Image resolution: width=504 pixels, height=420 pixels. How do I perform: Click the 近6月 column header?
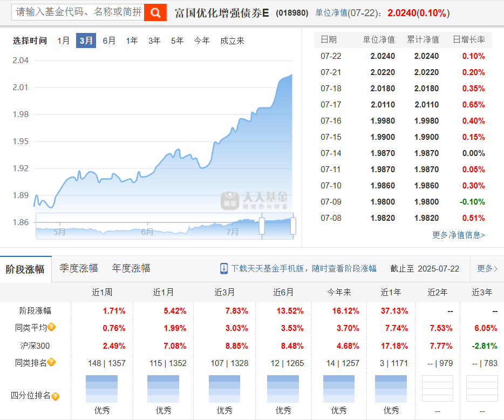click(283, 292)
